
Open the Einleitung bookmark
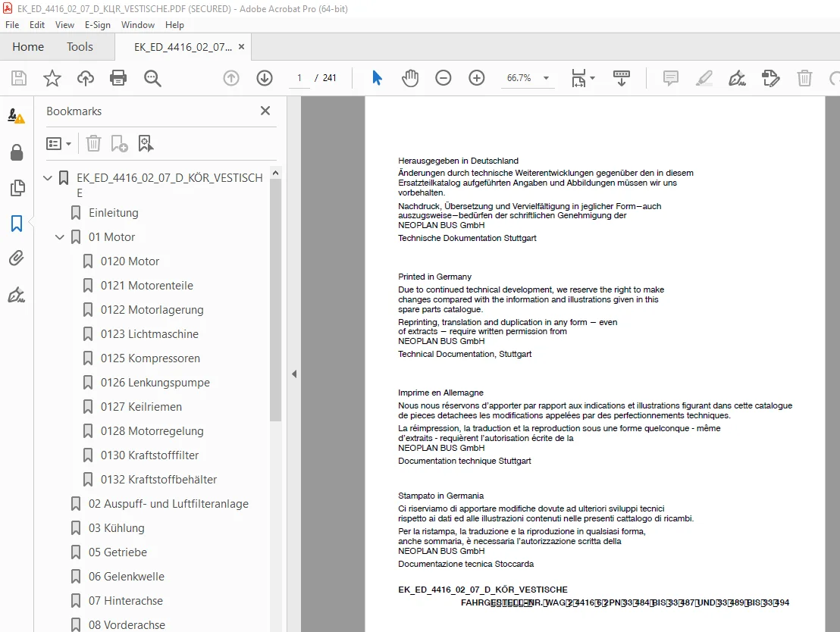114,213
